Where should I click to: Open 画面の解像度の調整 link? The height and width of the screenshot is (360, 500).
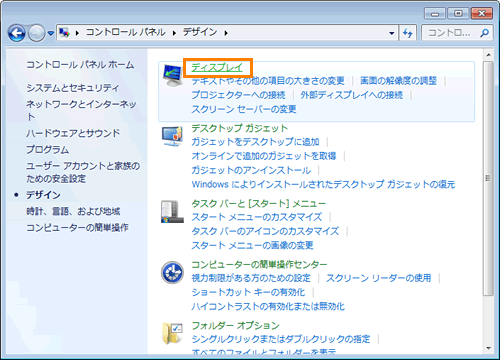pyautogui.click(x=398, y=81)
